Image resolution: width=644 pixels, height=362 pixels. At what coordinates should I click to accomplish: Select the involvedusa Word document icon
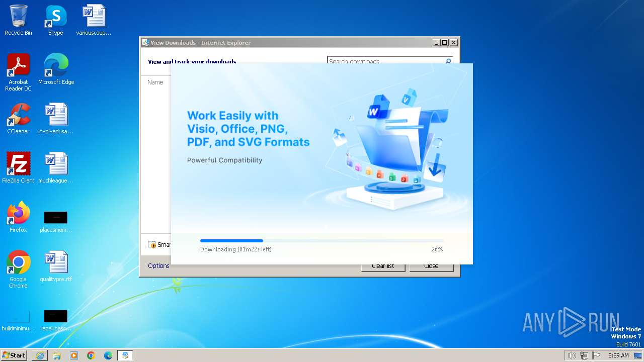(56, 119)
